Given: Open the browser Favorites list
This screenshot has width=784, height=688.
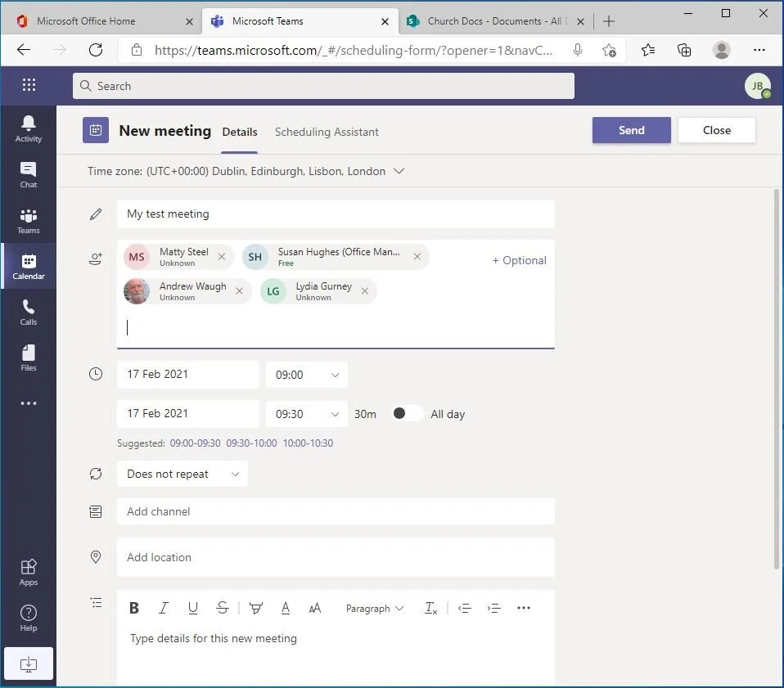Looking at the screenshot, I should pos(648,50).
